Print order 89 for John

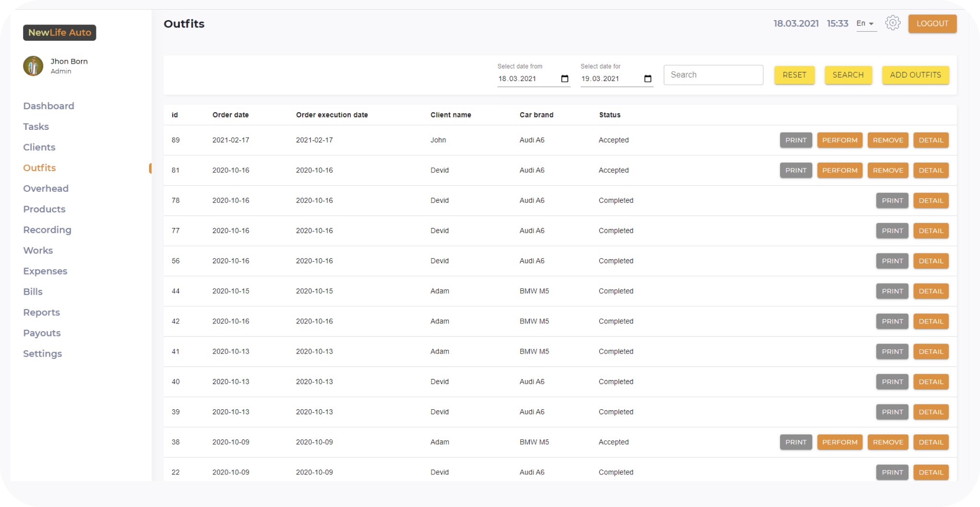pos(795,140)
